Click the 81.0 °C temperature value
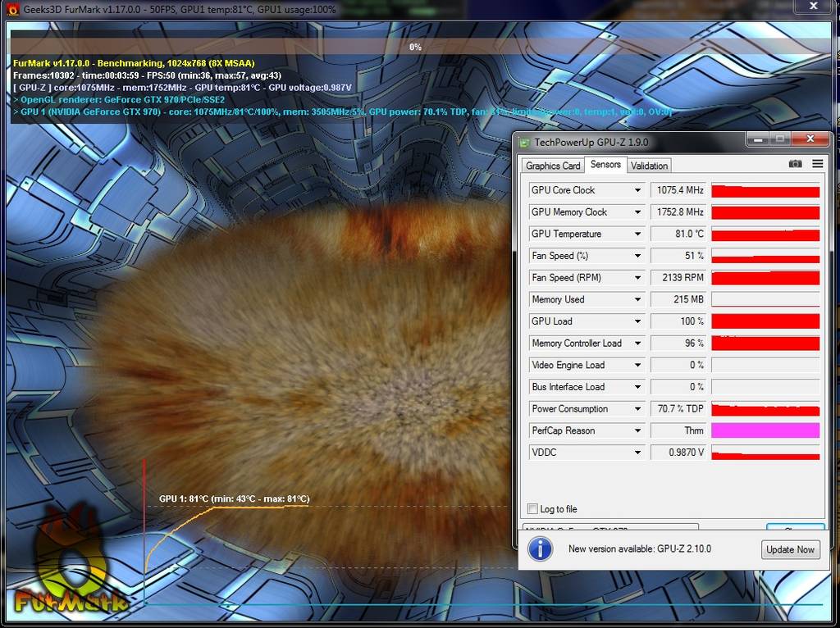840x628 pixels. (678, 234)
